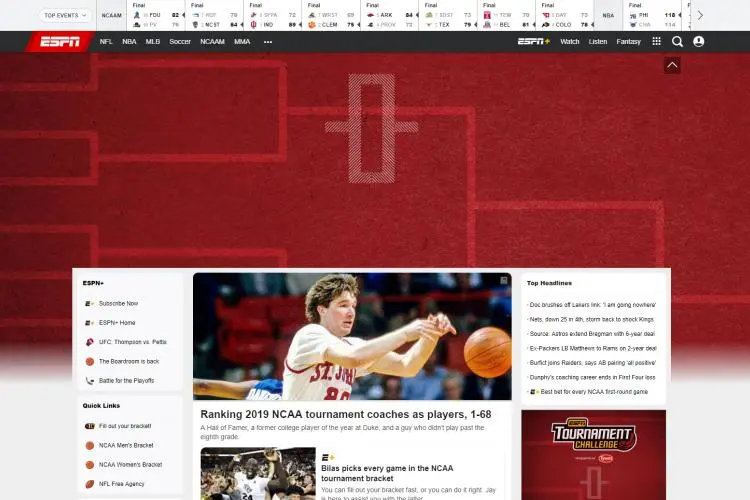This screenshot has width=750, height=500.
Task: Open the MLB menu
Action: [x=153, y=42]
